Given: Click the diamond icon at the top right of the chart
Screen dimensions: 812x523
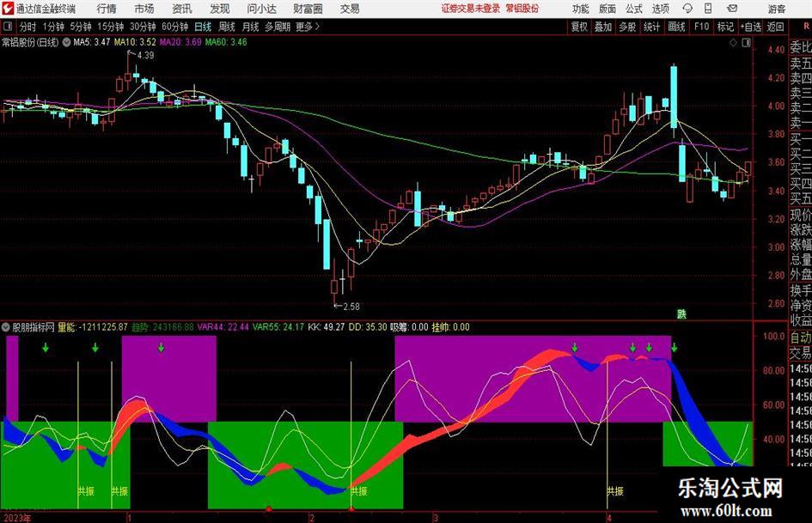Looking at the screenshot, I should [x=733, y=42].
